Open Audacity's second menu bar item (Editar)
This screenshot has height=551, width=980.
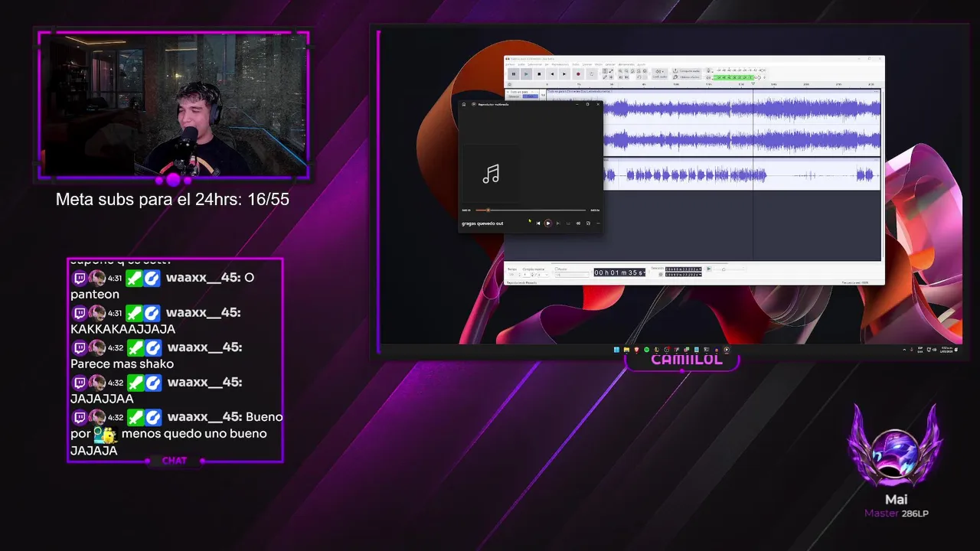tap(521, 64)
